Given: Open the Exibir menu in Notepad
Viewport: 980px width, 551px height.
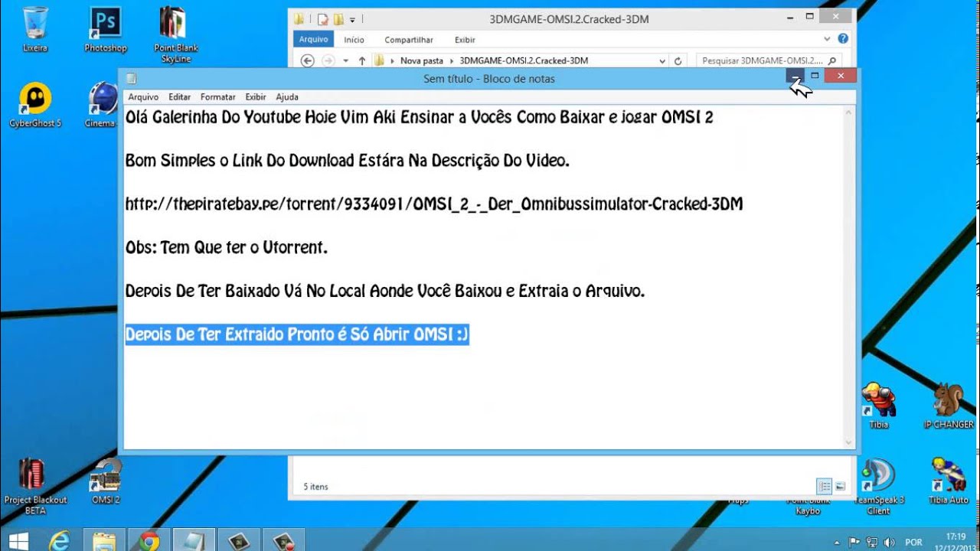Looking at the screenshot, I should [256, 97].
